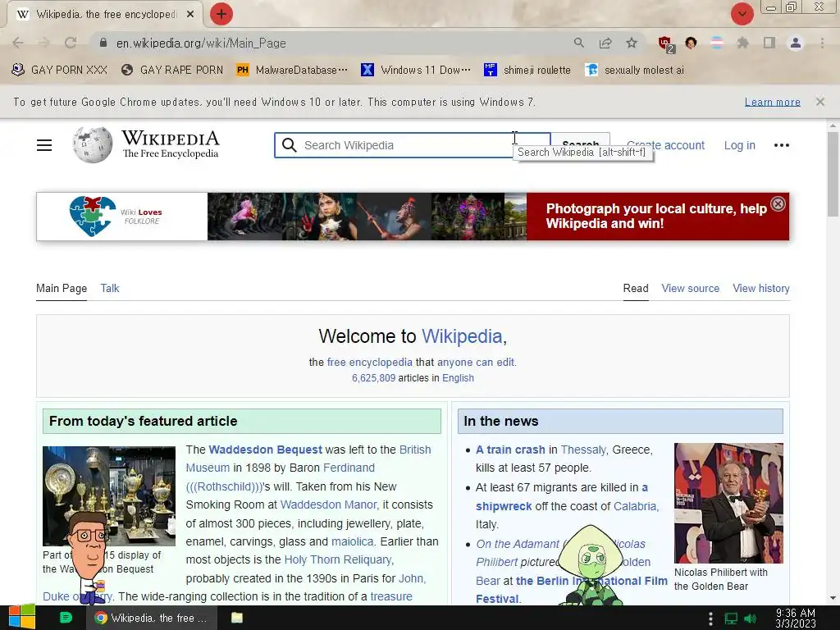Open the shimeji roulette bookmark

527,70
